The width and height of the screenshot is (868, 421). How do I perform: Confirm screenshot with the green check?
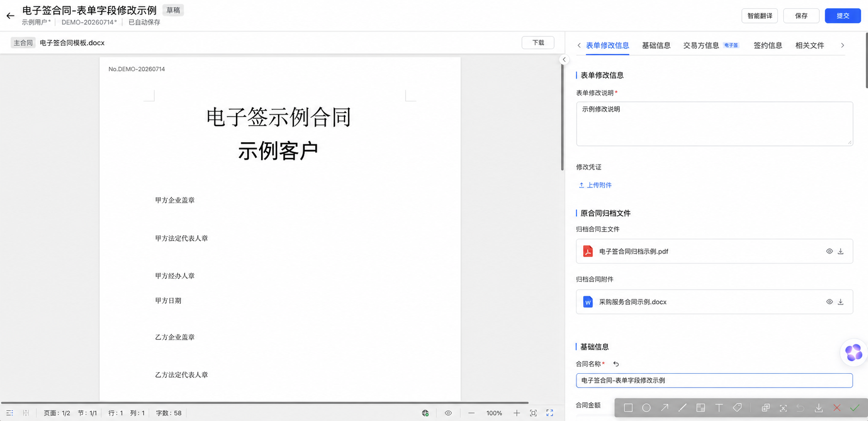855,408
